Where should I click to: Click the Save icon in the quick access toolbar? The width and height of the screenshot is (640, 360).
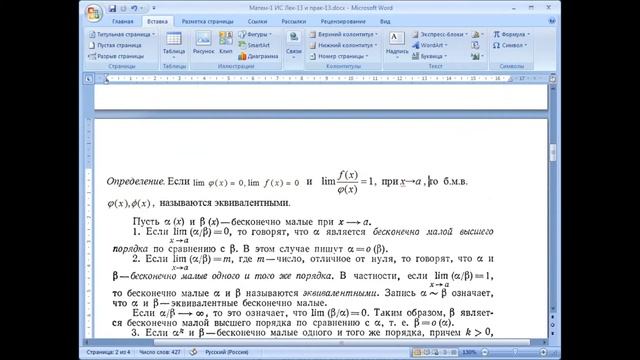click(112, 8)
